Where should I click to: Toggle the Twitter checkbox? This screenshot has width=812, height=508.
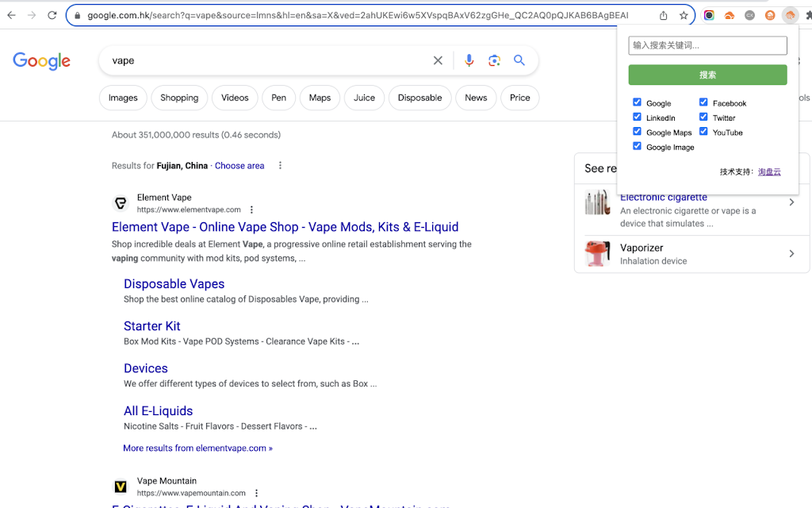[x=703, y=117]
